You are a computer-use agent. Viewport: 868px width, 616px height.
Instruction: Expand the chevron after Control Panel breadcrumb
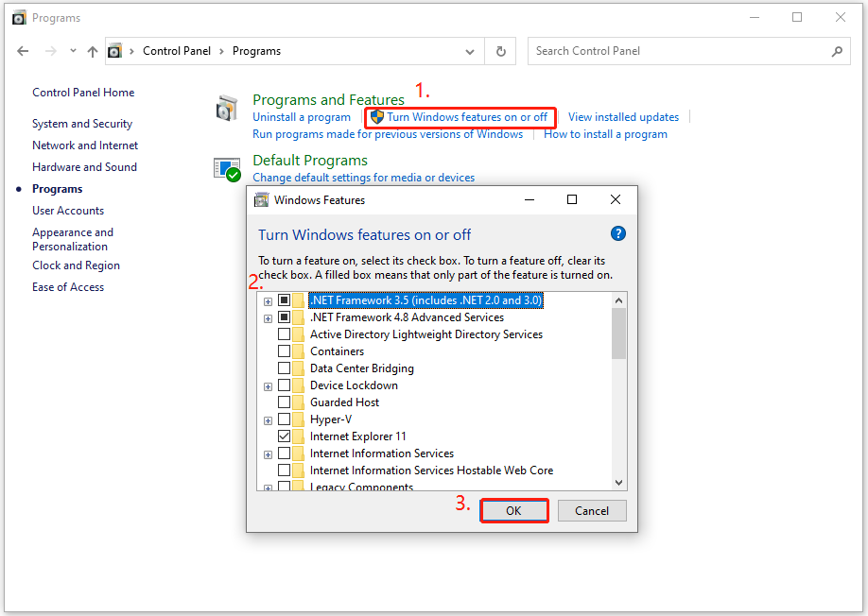[221, 51]
